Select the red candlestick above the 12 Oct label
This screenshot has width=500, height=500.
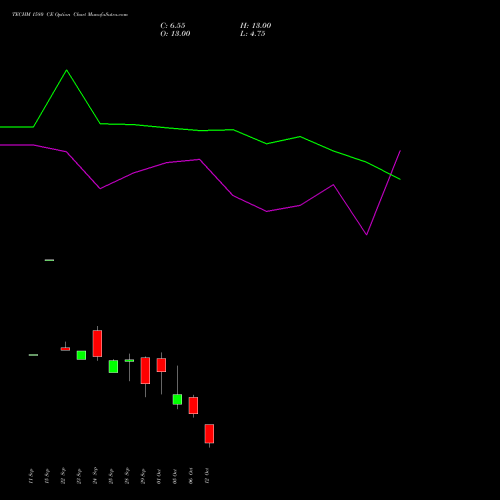click(x=209, y=434)
